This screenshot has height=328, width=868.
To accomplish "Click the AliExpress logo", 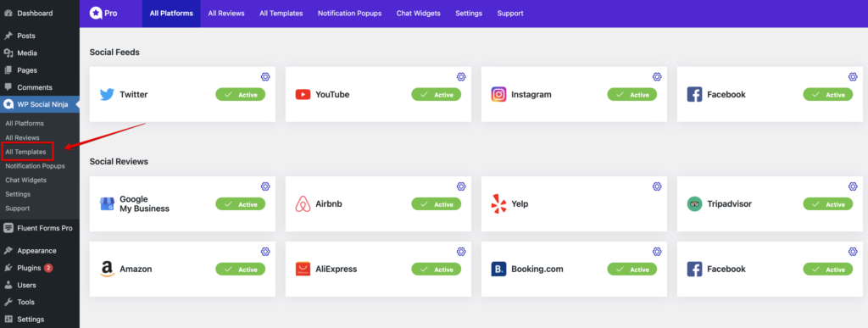I will pyautogui.click(x=303, y=270).
